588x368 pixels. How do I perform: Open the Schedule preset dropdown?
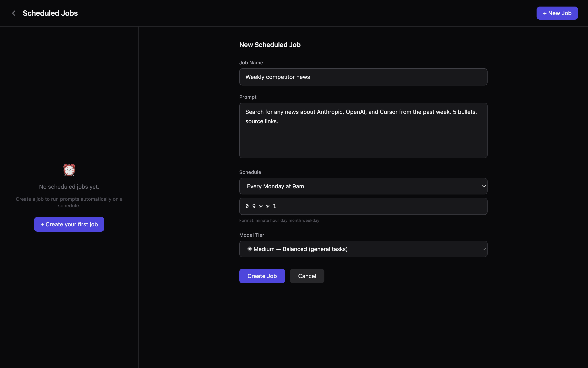click(x=363, y=186)
